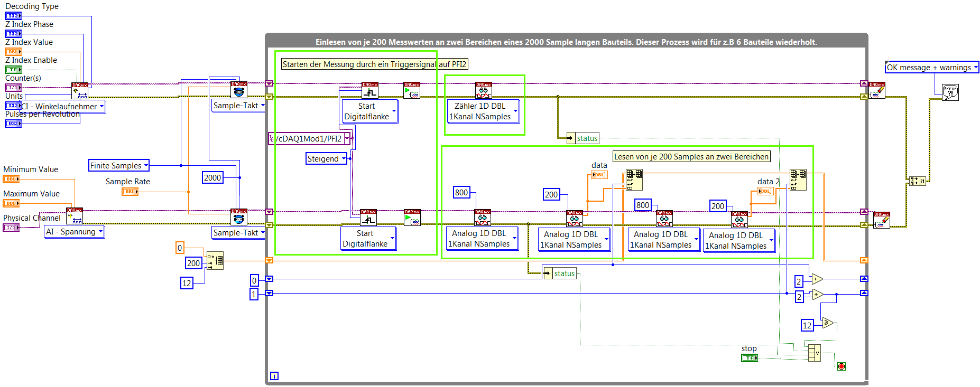The height and width of the screenshot is (387, 980).
Task: Select the Minimum Value DBL terminal
Action: pyautogui.click(x=11, y=179)
